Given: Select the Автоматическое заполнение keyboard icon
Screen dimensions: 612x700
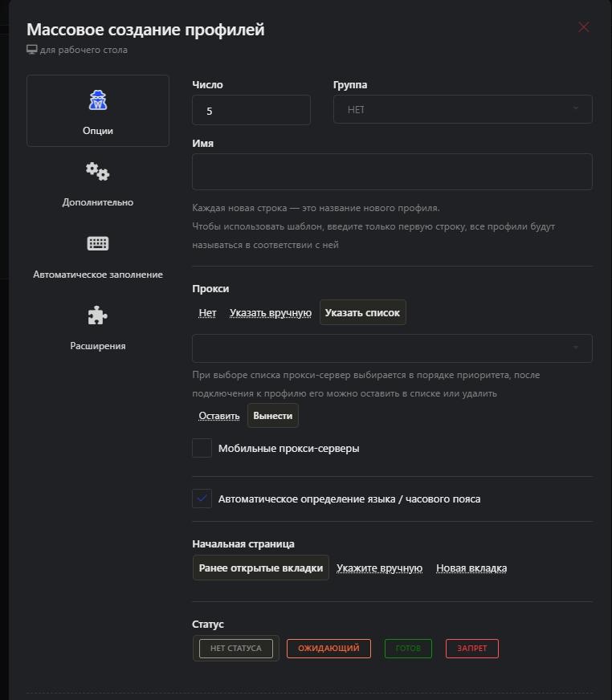Looking at the screenshot, I should [x=98, y=243].
